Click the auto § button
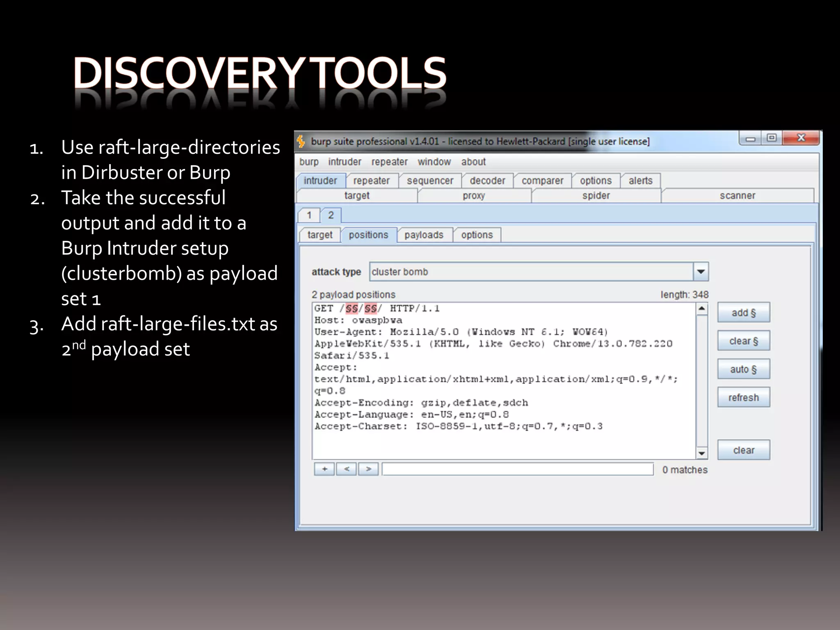Viewport: 840px width, 630px height. click(744, 369)
